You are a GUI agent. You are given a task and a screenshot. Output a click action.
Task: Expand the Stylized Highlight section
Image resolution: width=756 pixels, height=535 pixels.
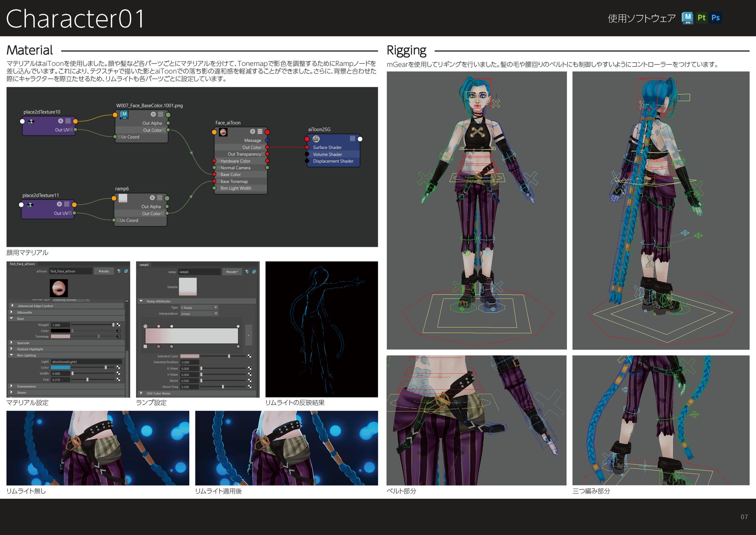pos(12,349)
